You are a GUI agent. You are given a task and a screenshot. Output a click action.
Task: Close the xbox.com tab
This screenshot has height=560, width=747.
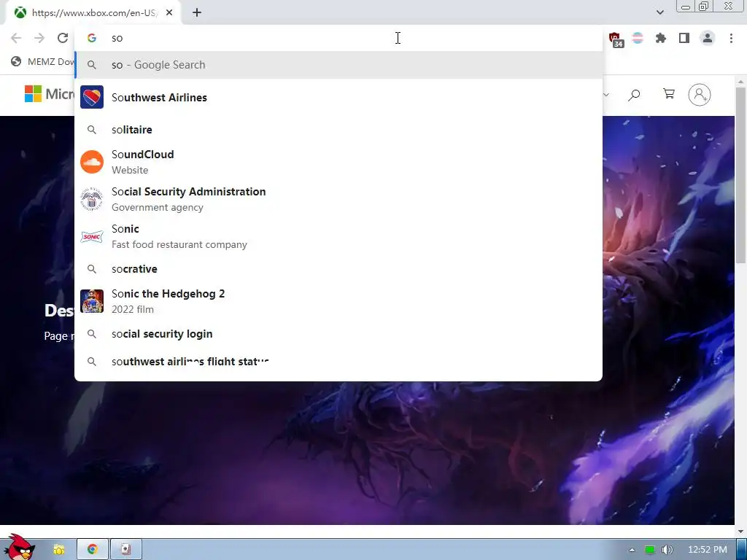(x=169, y=13)
